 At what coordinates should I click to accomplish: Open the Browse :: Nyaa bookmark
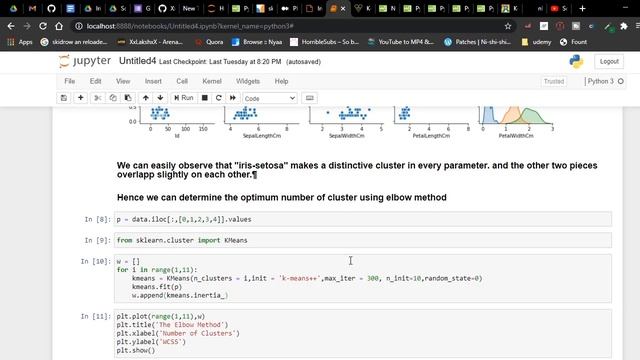[257, 42]
